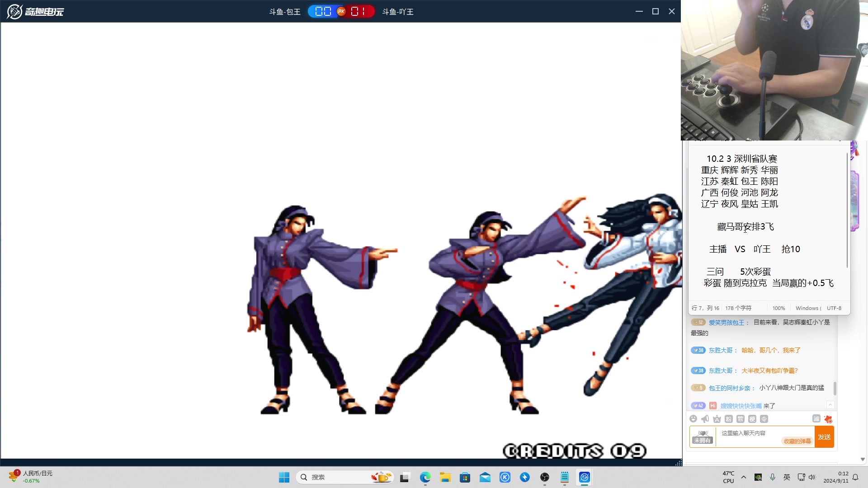Click the Hi greeting icon in chat
Screen dimensions: 868x488
click(x=713, y=405)
